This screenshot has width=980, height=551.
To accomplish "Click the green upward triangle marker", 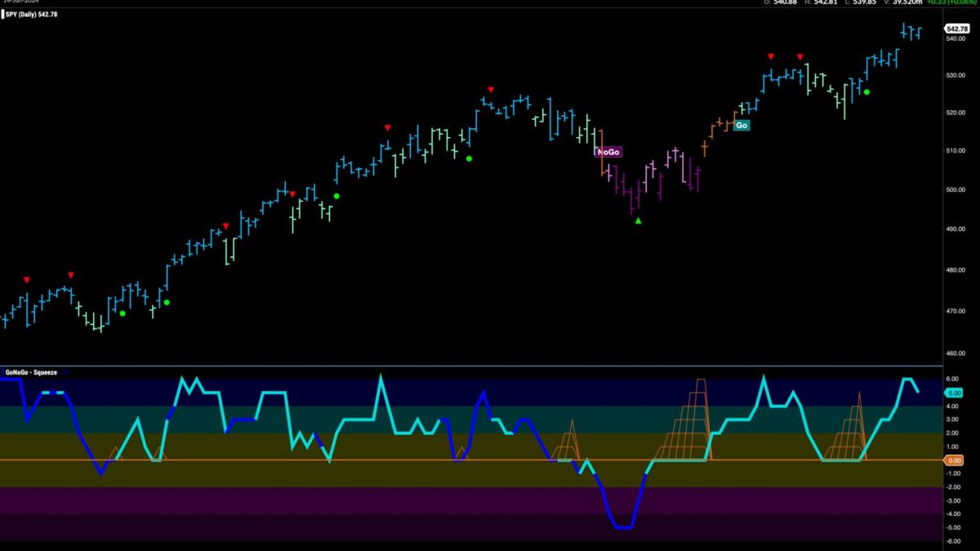I will (639, 220).
